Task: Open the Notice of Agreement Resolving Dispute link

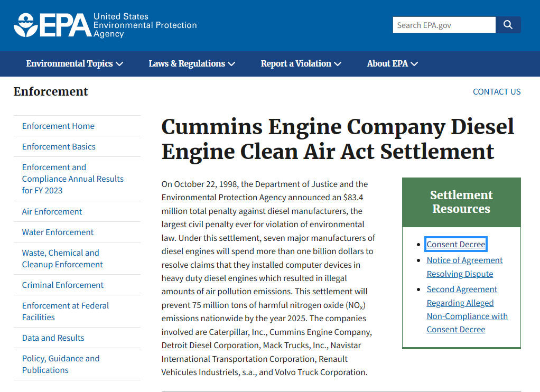Action: (464, 267)
